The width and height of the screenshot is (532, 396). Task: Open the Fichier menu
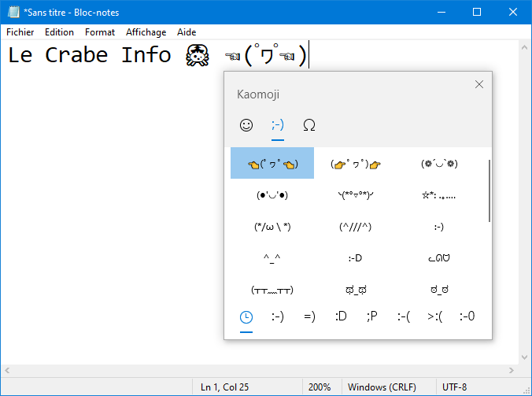20,32
